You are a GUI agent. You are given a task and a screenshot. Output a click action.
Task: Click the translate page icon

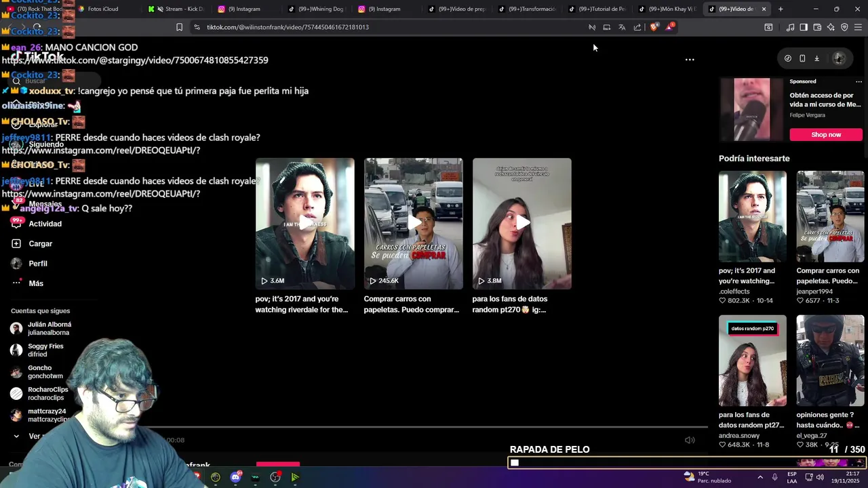coord(622,27)
